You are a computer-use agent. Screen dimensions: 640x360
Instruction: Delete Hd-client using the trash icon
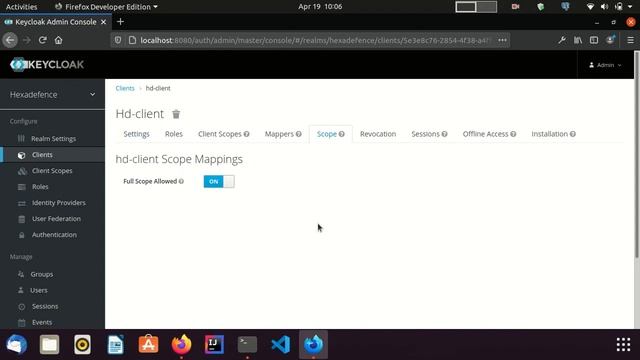176,114
